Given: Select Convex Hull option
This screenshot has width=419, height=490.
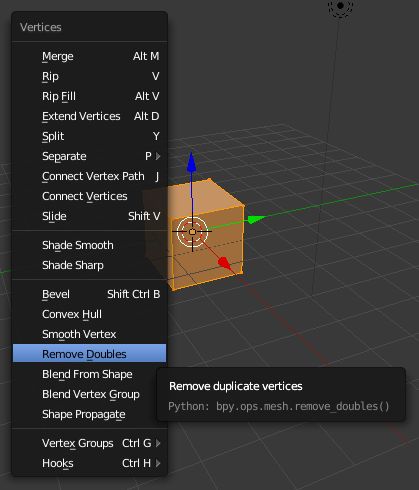Looking at the screenshot, I should [x=89, y=314].
